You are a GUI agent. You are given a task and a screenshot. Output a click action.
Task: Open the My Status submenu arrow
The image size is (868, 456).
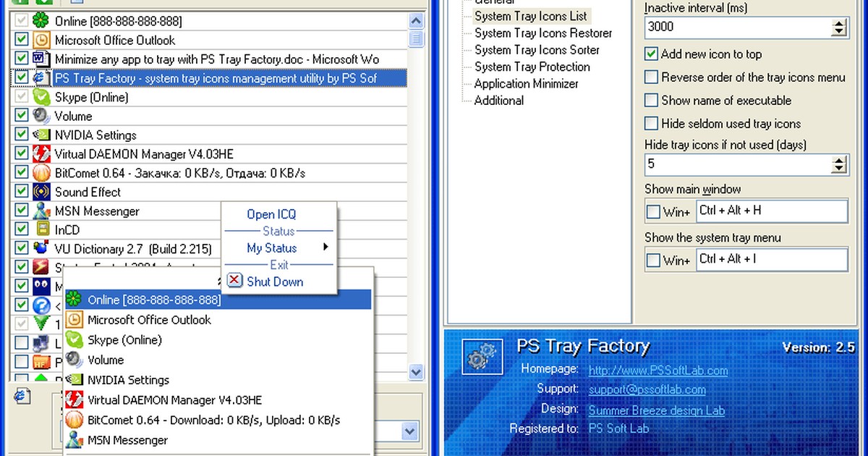(326, 248)
